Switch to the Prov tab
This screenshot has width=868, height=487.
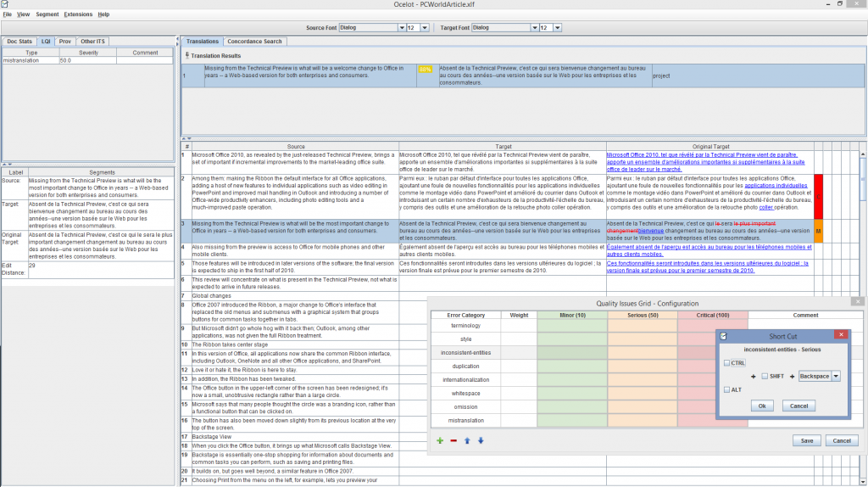coord(64,42)
